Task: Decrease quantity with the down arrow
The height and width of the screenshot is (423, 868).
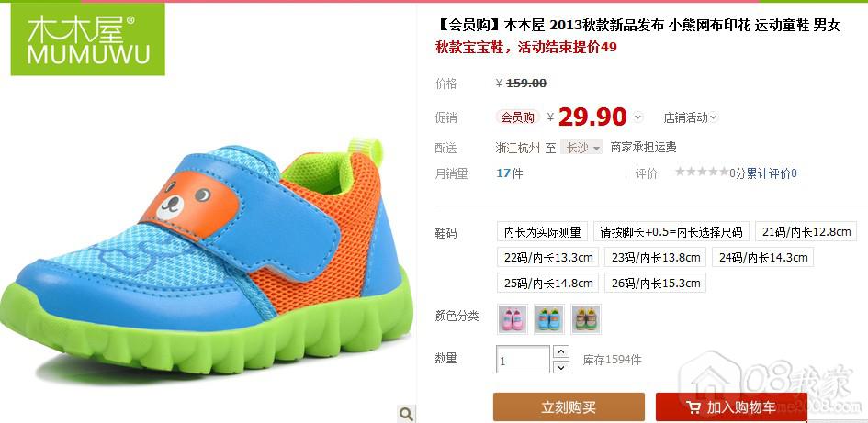Action: [x=561, y=367]
